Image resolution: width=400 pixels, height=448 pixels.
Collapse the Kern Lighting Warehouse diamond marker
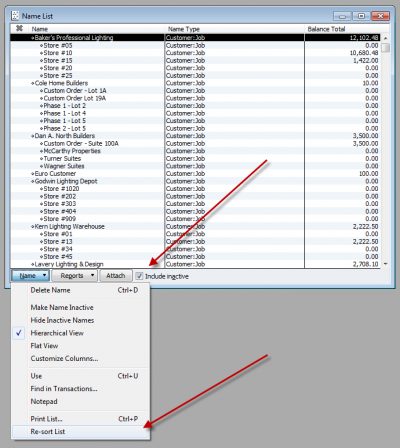tap(33, 227)
